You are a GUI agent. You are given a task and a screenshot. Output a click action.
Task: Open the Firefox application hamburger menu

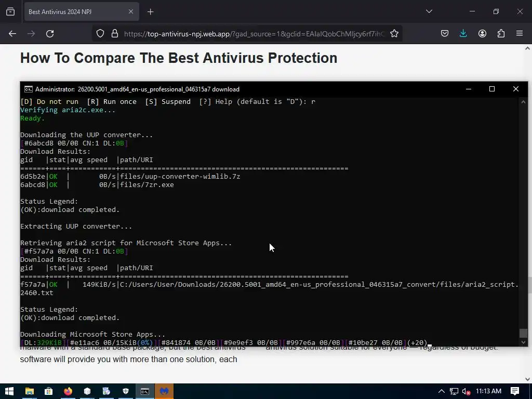[x=520, y=33]
